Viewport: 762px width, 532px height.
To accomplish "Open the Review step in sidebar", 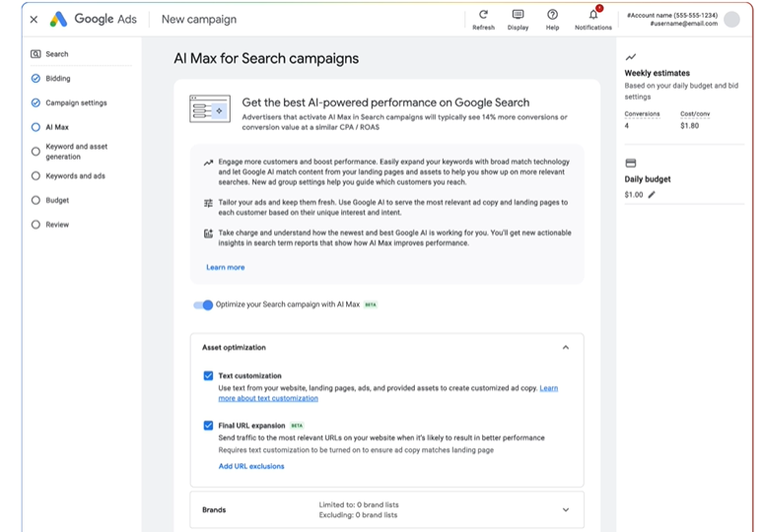I will (x=57, y=225).
